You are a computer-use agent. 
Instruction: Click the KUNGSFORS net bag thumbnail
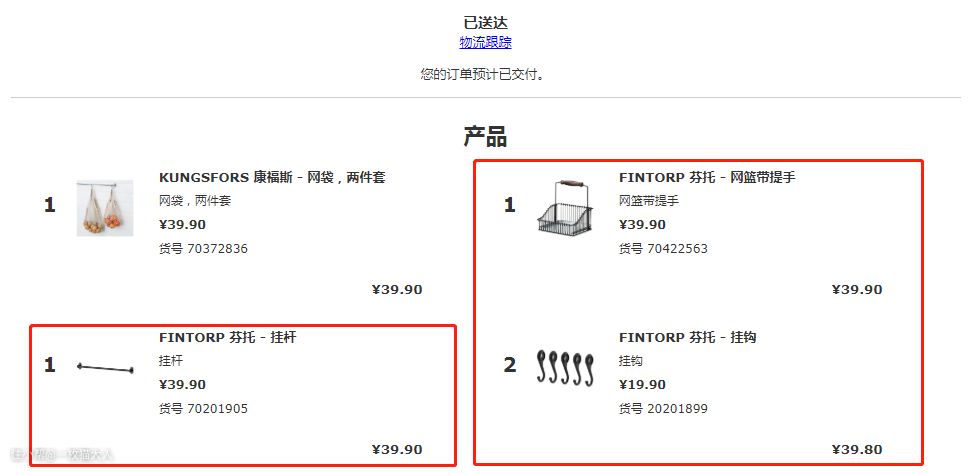pos(105,208)
